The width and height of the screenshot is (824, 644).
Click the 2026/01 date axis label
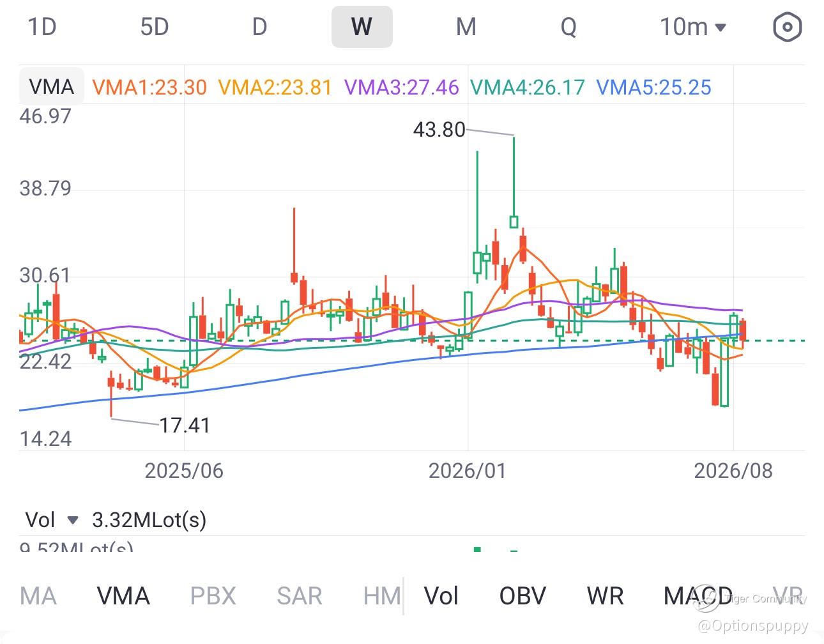468,471
